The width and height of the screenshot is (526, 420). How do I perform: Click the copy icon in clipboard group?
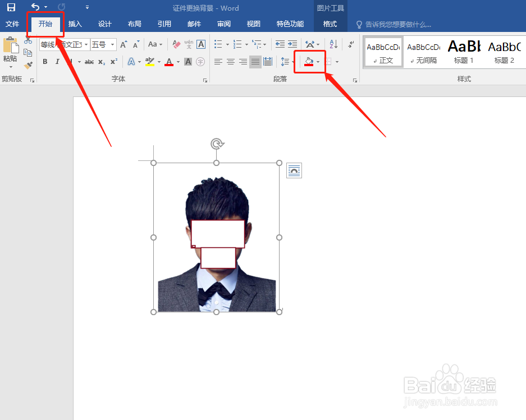pos(28,53)
